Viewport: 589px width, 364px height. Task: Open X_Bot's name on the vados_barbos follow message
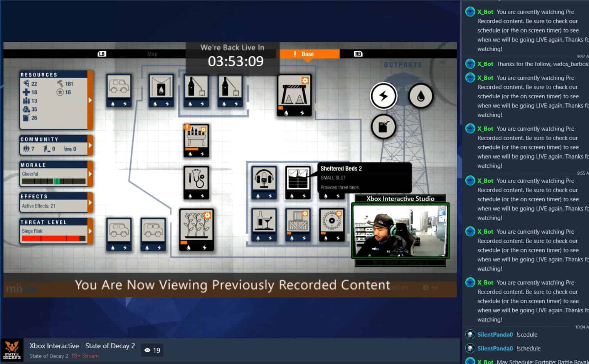[x=485, y=64]
